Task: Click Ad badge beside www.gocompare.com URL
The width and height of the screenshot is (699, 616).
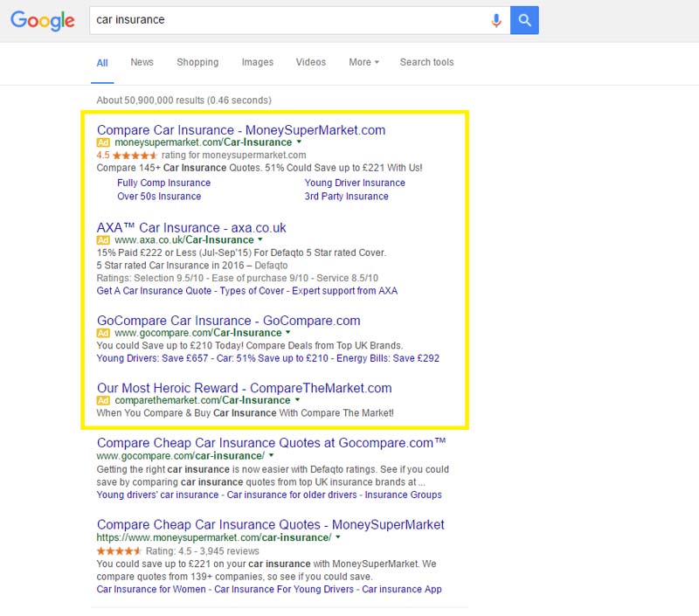Action: (103, 333)
